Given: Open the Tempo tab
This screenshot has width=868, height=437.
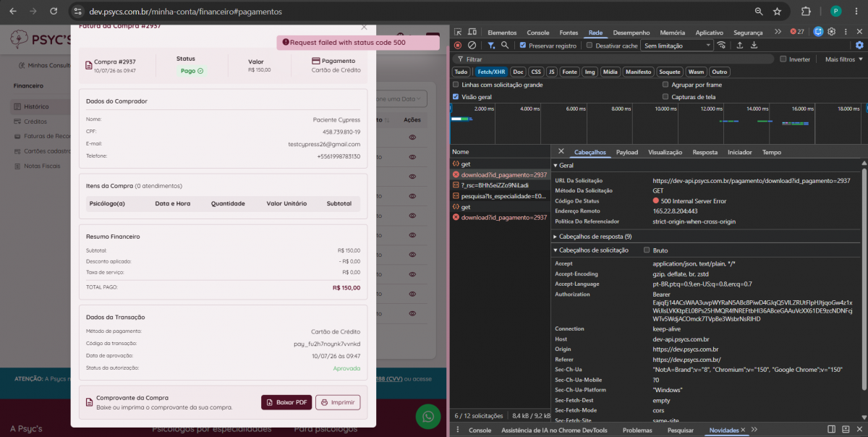Looking at the screenshot, I should pyautogui.click(x=772, y=152).
